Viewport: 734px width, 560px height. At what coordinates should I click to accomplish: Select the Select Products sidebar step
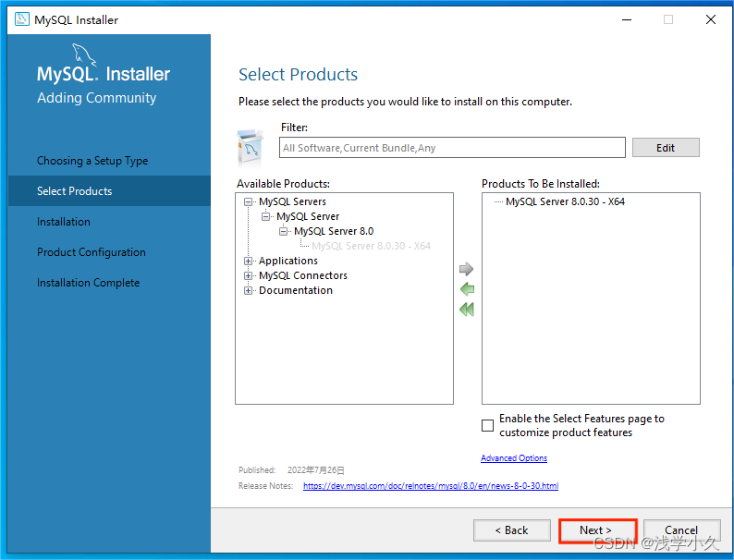click(109, 191)
